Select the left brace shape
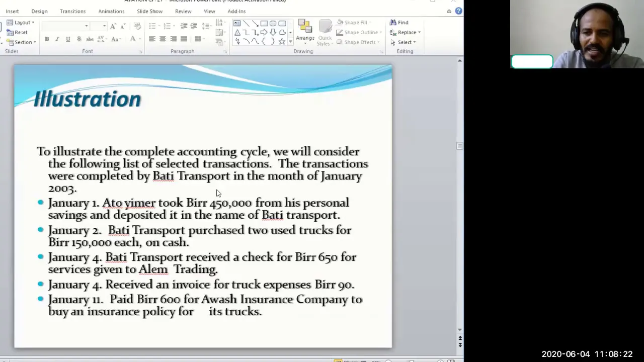Viewport: 644px width, 362px height. 264,42
